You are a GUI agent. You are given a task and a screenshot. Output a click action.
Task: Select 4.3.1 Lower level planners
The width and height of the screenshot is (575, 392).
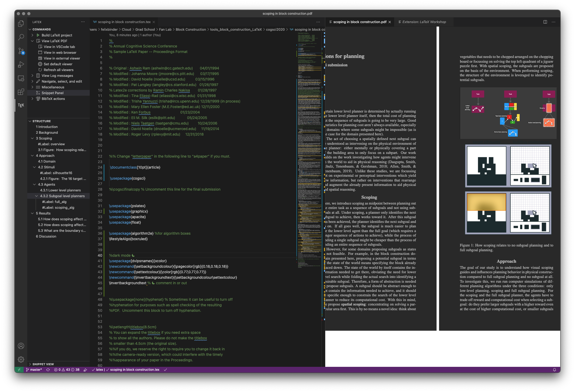click(60, 190)
